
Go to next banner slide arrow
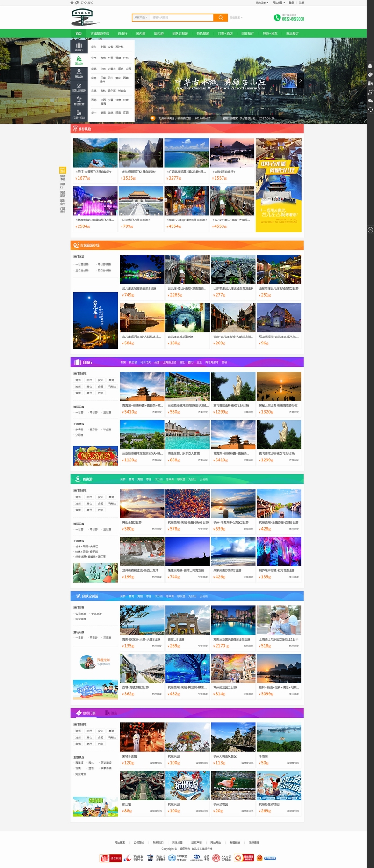pyautogui.click(x=300, y=81)
